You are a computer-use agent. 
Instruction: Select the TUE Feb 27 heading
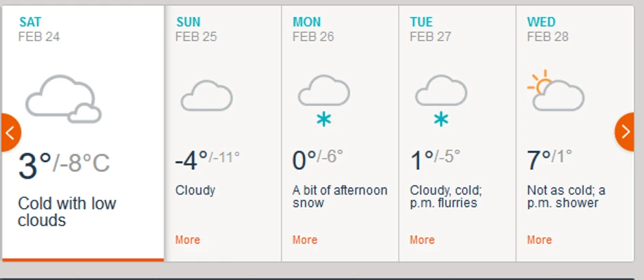point(430,29)
